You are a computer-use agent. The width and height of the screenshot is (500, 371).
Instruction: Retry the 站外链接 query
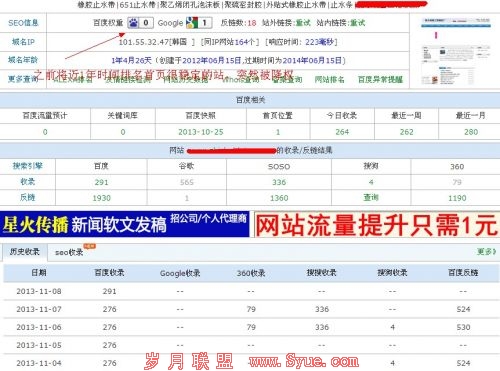[303, 23]
